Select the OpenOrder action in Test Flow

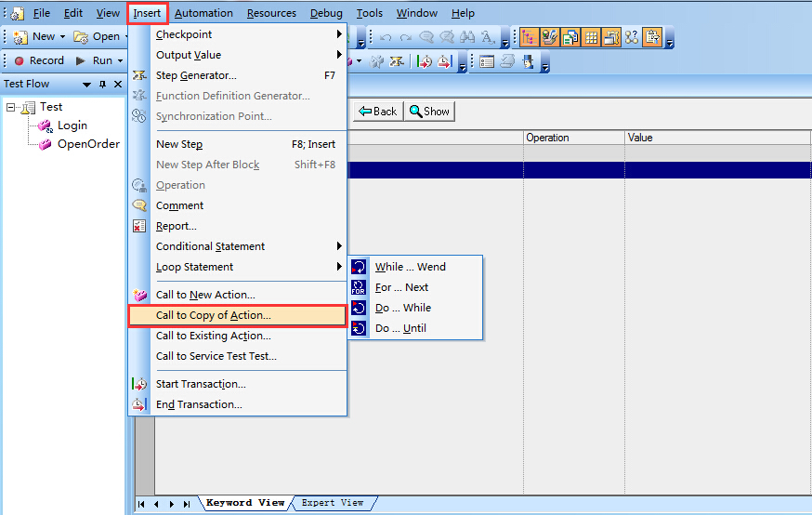tap(88, 144)
